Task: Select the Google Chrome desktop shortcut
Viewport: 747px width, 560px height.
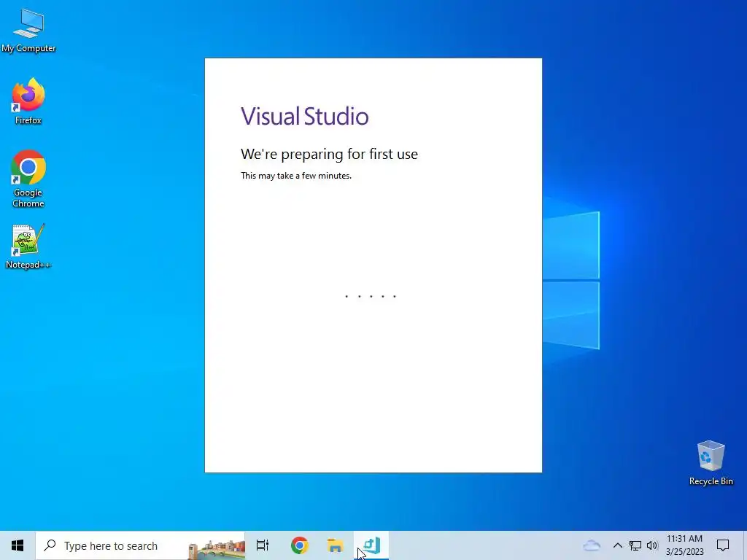Action: 28,179
